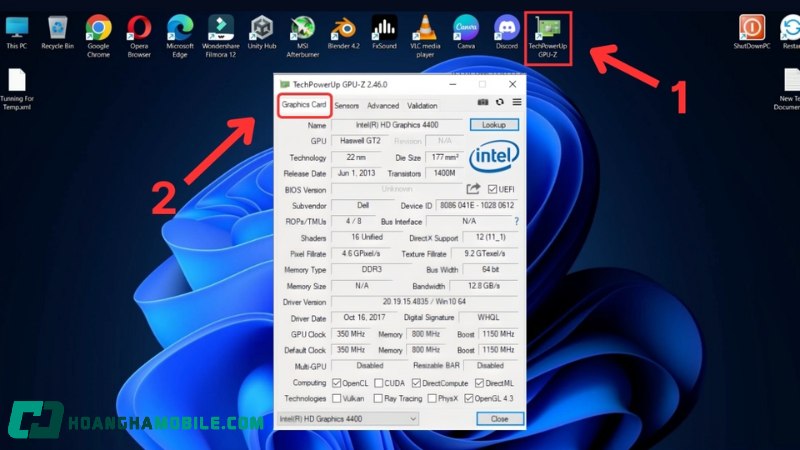This screenshot has height=450, width=800.
Task: Click the Driver Version text field
Action: 424,301
